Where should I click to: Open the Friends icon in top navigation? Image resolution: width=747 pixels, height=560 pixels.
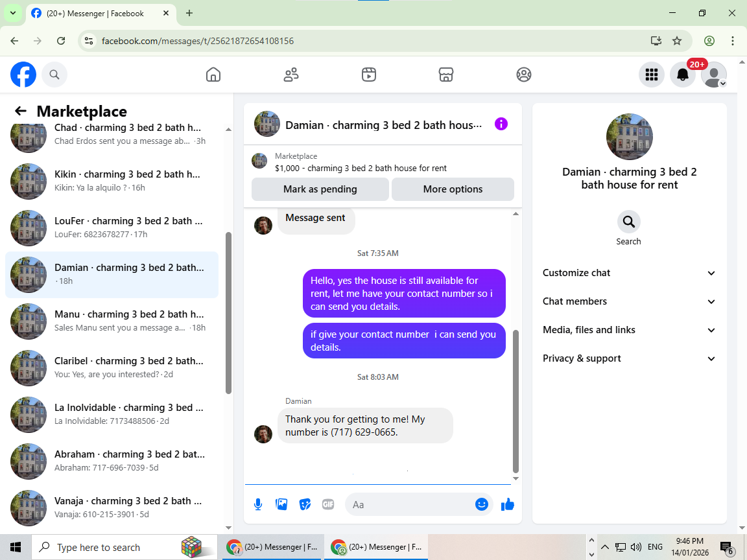291,75
